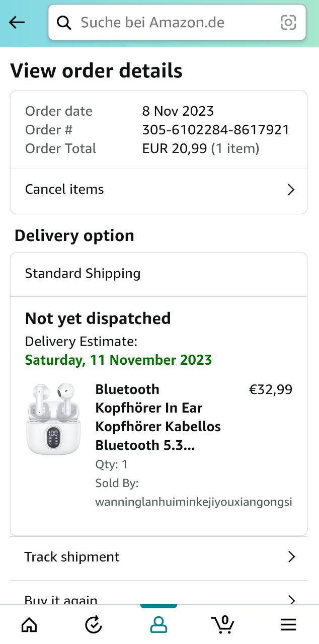319x644 pixels.
Task: Go to Home tab icon
Action: 29,625
